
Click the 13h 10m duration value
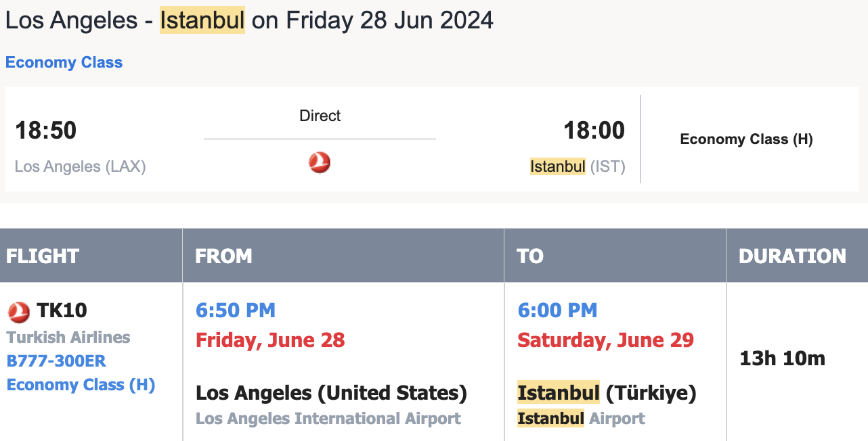coord(782,358)
